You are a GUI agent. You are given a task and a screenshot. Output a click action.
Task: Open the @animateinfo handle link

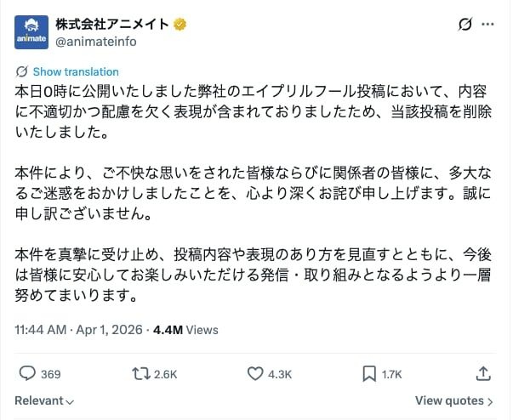(96, 41)
